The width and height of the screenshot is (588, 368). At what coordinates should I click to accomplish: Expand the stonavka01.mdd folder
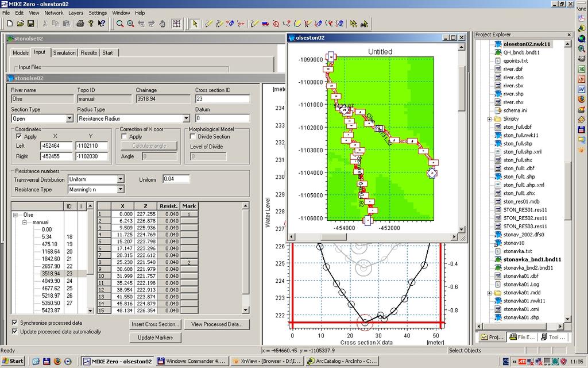[x=489, y=293]
